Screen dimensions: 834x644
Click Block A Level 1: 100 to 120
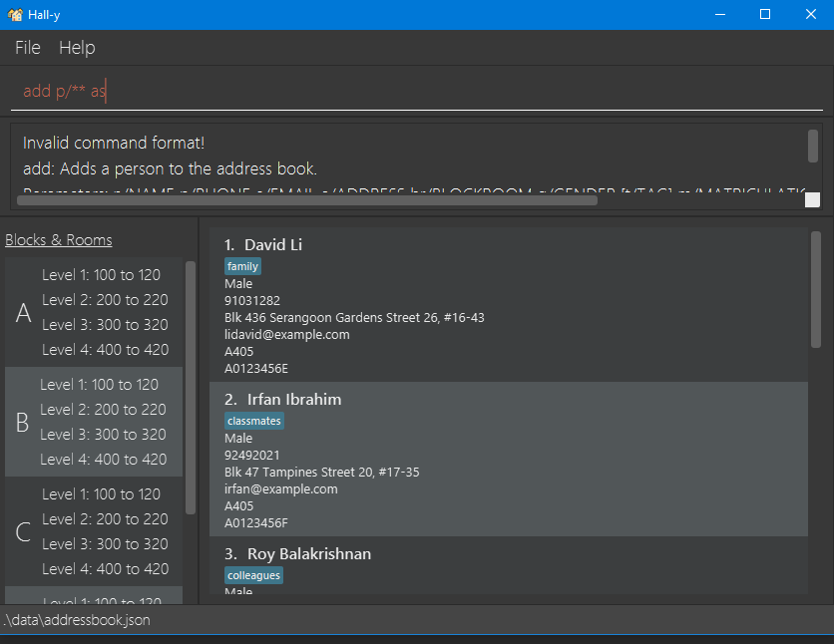(x=101, y=275)
